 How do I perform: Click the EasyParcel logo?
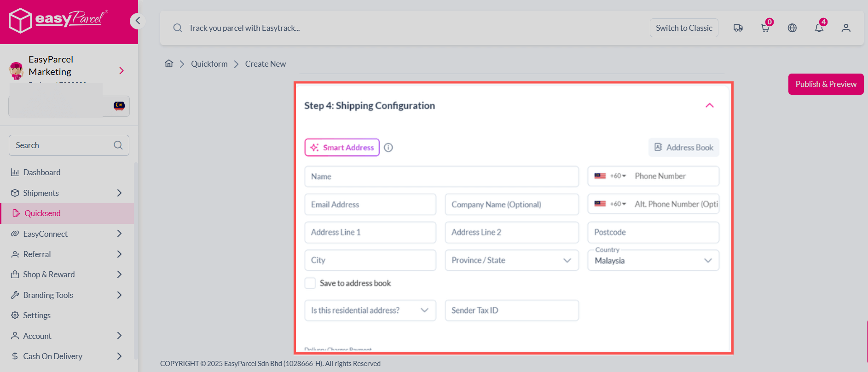pos(58,20)
